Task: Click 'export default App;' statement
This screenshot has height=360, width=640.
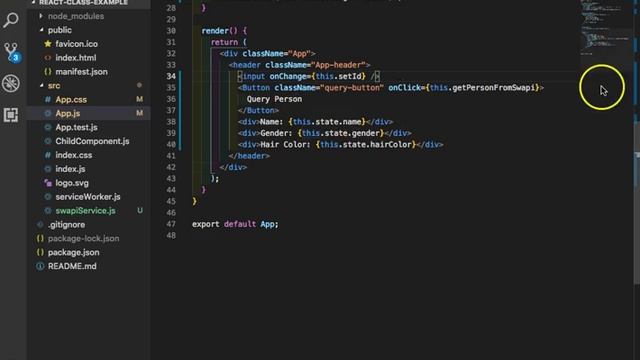Action: click(x=235, y=224)
